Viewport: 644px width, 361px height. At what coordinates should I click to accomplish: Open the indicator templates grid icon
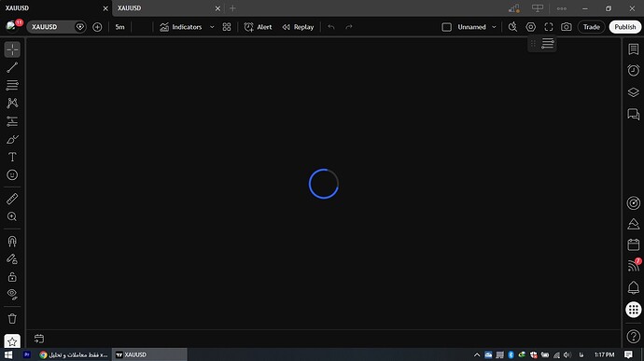(227, 27)
